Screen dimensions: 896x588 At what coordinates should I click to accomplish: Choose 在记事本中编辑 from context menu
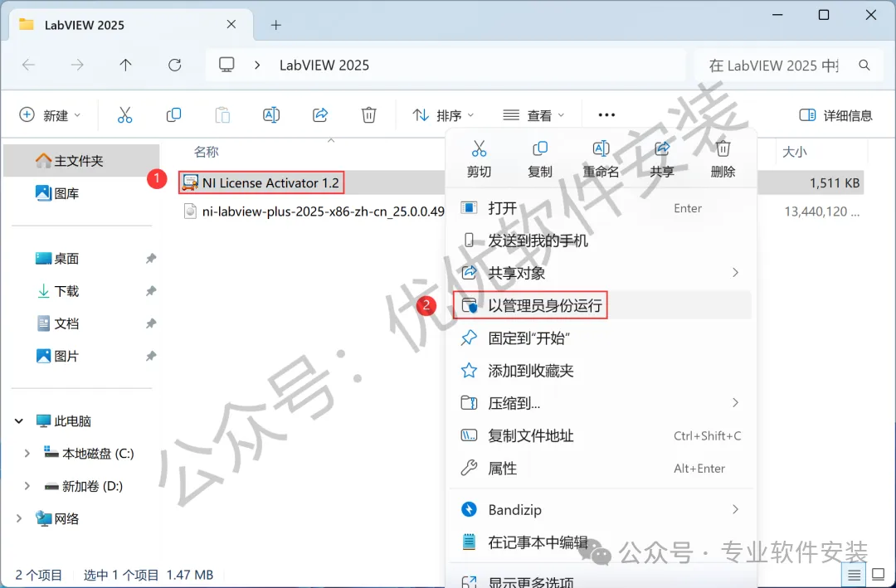coord(601,542)
